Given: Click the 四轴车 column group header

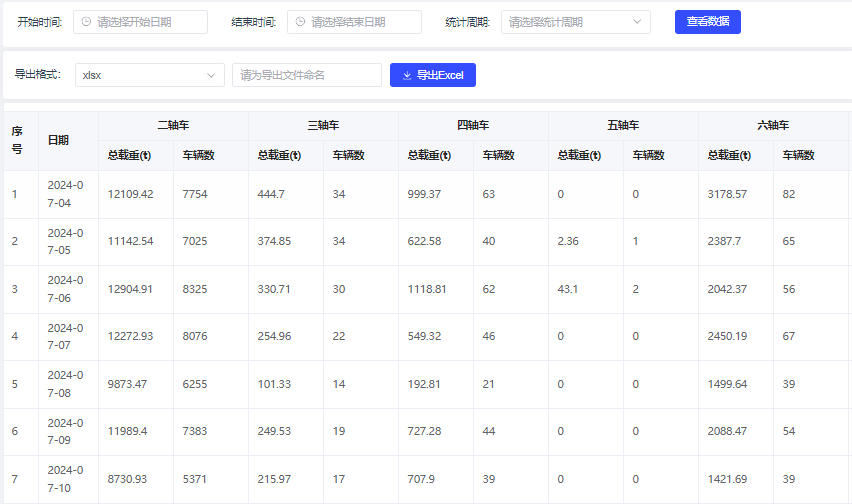Looking at the screenshot, I should coord(473,126).
